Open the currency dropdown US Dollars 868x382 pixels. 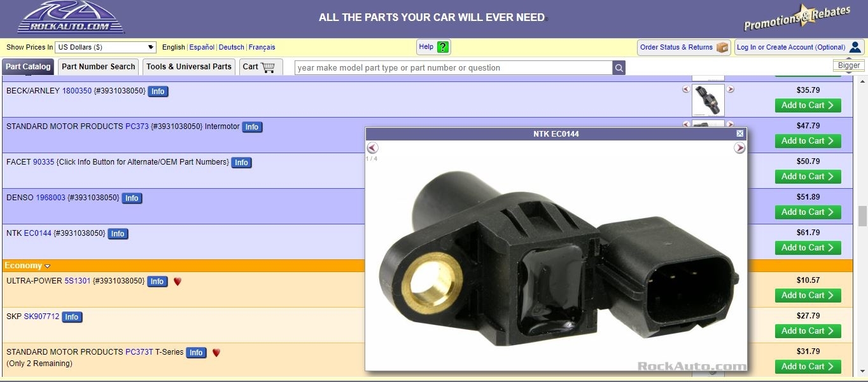click(x=106, y=47)
